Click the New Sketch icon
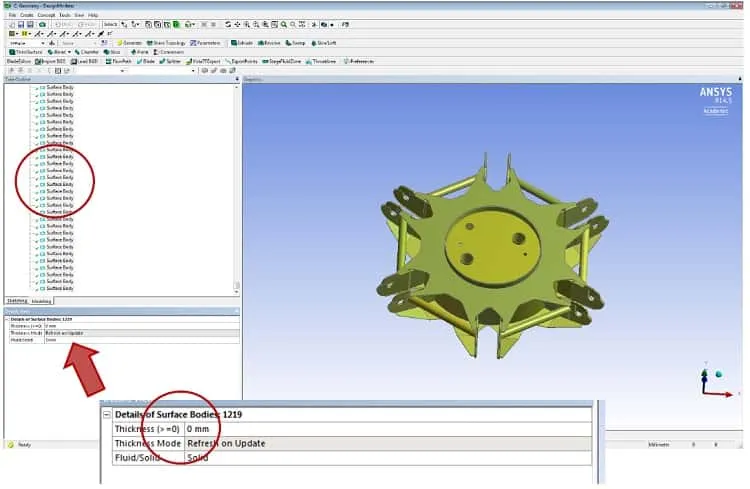 [104, 43]
